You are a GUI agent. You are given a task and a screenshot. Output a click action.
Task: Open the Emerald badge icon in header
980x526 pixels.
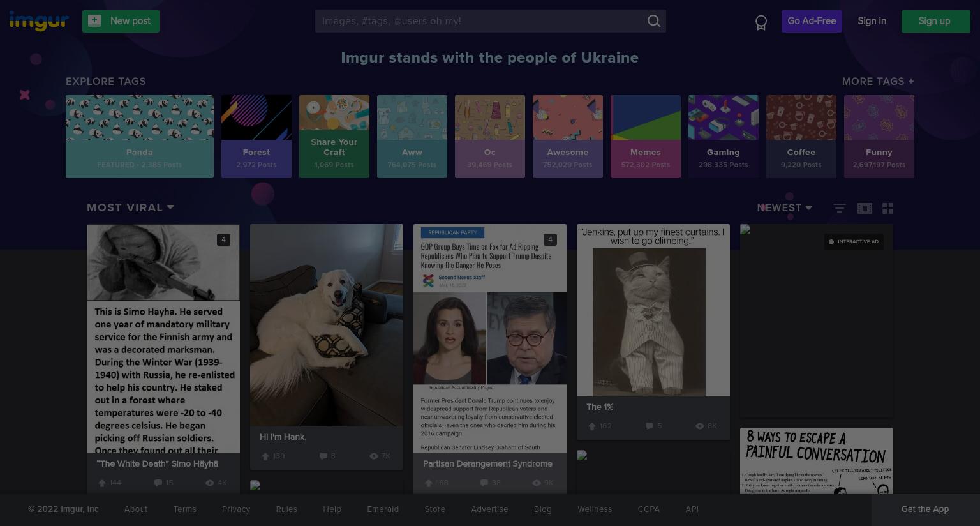point(761,22)
